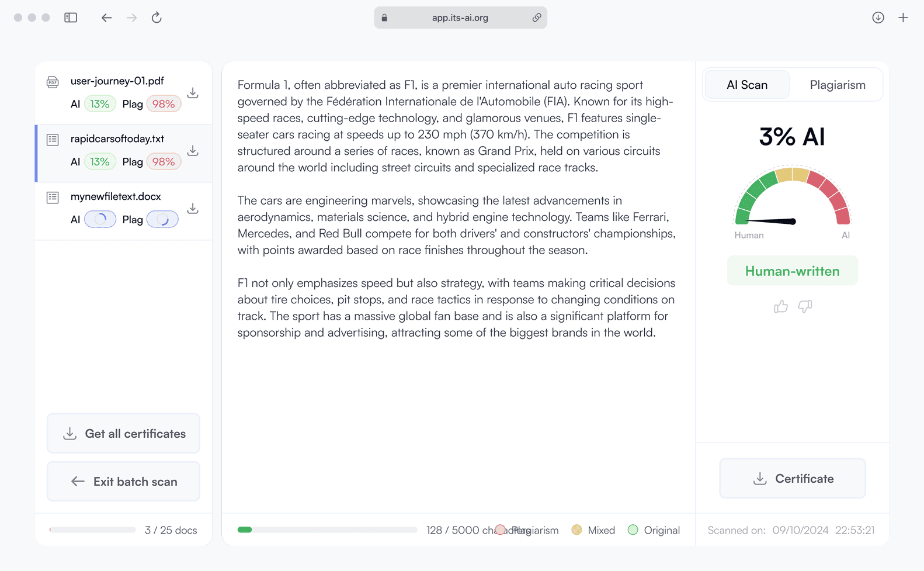This screenshot has width=924, height=571.
Task: Give thumbs up feedback
Action: [x=781, y=306]
